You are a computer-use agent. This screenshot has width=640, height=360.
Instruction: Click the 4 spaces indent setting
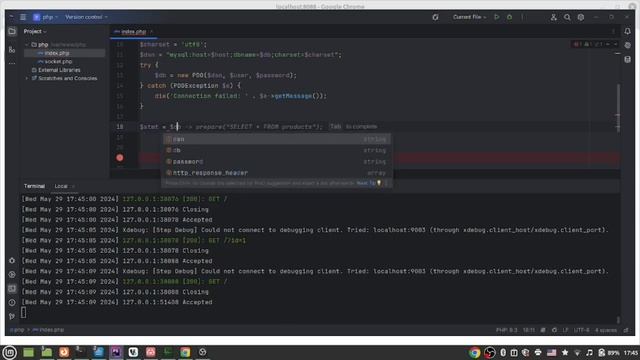click(x=605, y=330)
